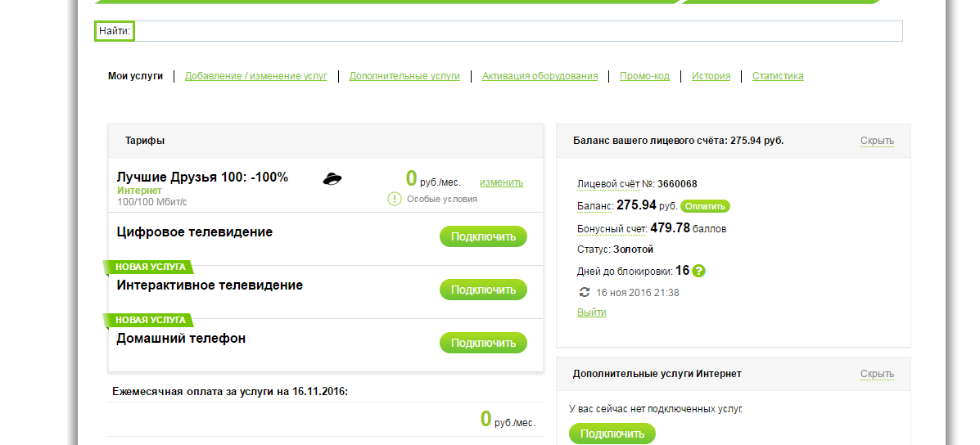Screen dimensions: 980x445
Task: Click изменить link for the internet tariff
Action: (501, 182)
